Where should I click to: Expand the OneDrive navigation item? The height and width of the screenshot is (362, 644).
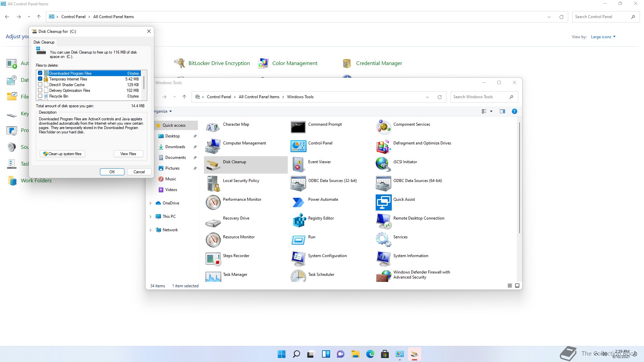[151, 203]
